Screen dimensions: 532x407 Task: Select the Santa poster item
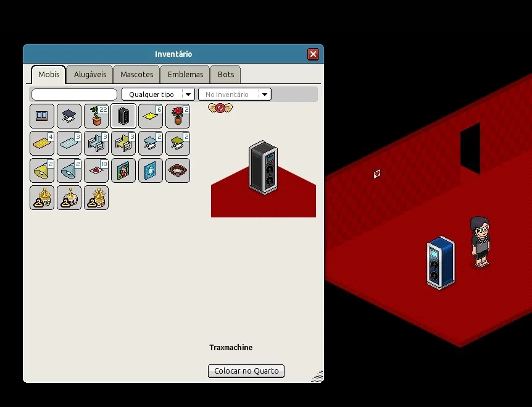point(123,170)
